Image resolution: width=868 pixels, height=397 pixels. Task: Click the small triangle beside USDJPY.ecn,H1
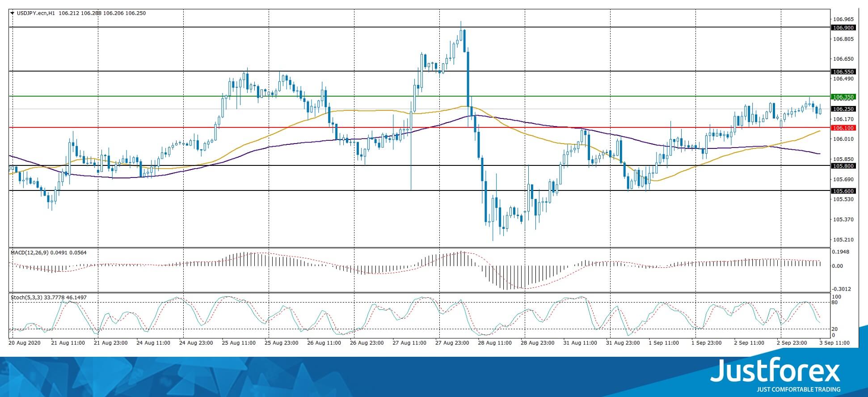point(12,13)
